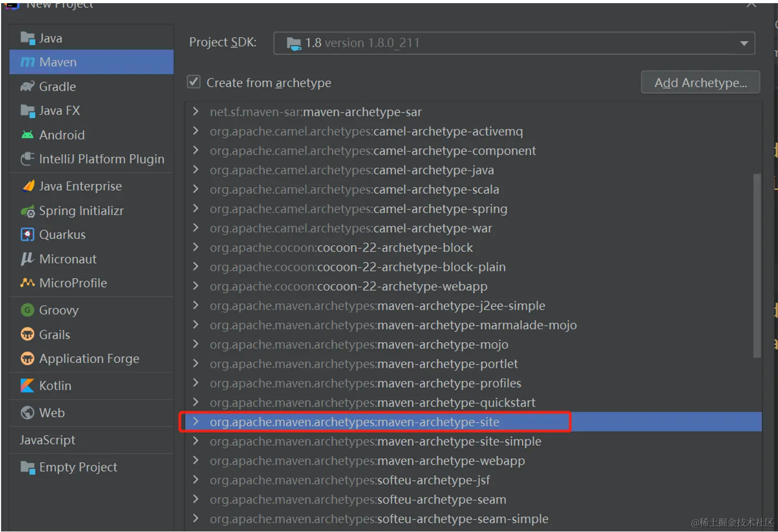Click the IntelliJ Platform Plugin icon
Image resolution: width=778 pixels, height=532 pixels.
[x=27, y=159]
